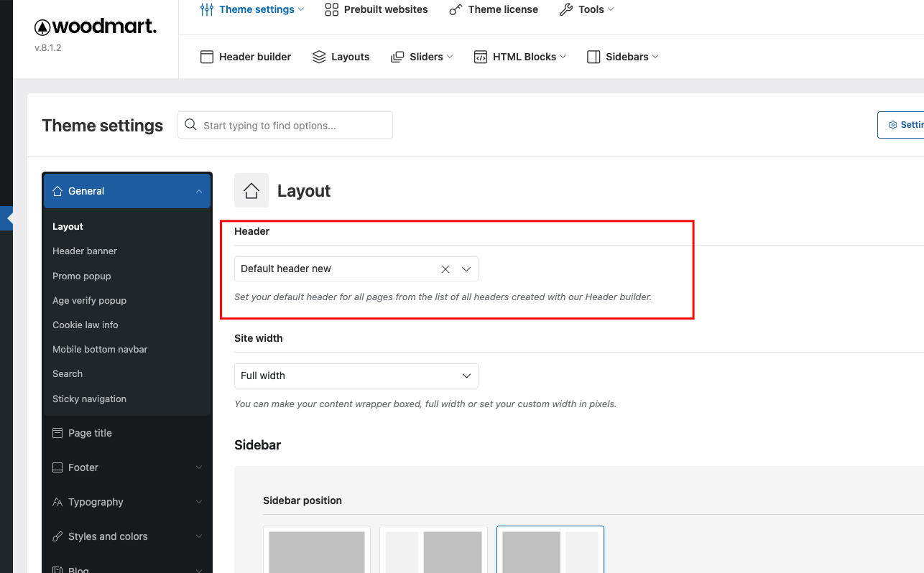Click the Typography icon

pos(57,502)
